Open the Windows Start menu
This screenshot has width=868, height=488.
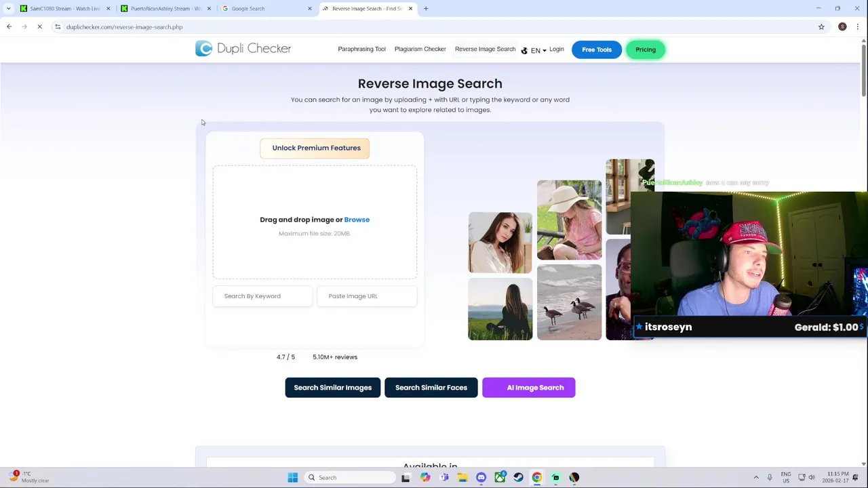pos(293,478)
